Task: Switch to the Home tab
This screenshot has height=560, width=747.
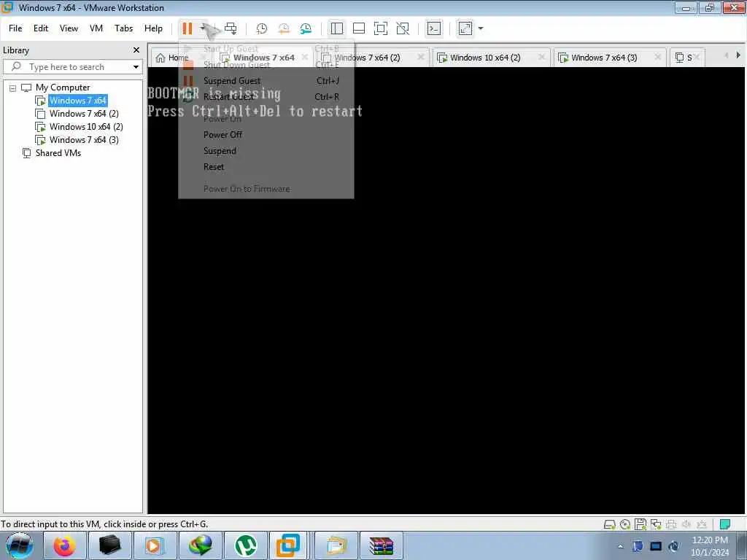Action: tap(172, 58)
